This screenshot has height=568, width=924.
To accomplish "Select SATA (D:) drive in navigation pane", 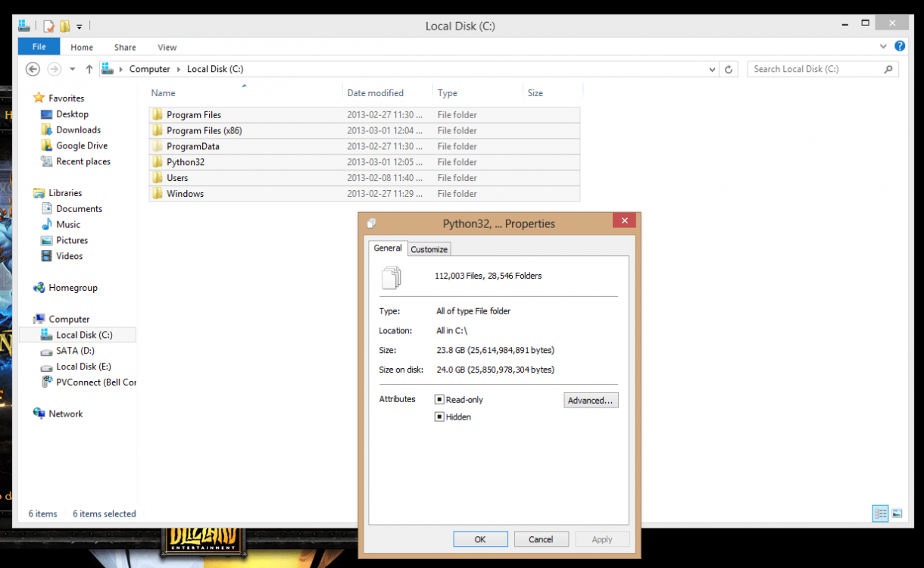I will pyautogui.click(x=75, y=351).
